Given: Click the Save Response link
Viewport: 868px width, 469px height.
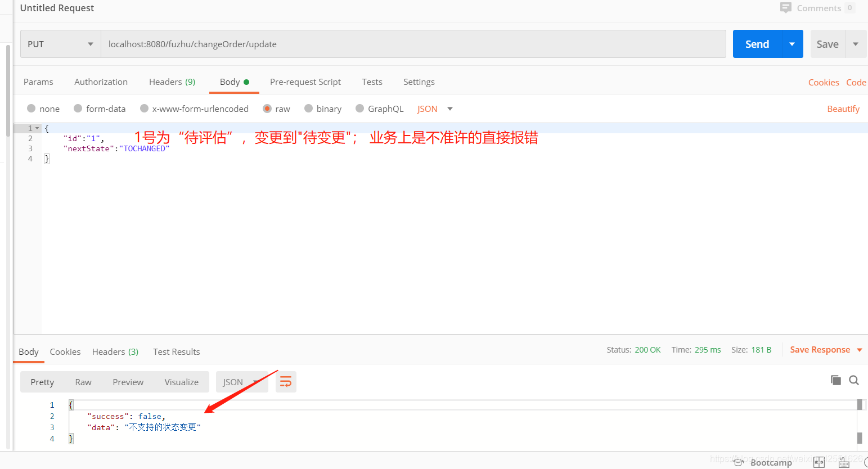Looking at the screenshot, I should click(x=820, y=350).
